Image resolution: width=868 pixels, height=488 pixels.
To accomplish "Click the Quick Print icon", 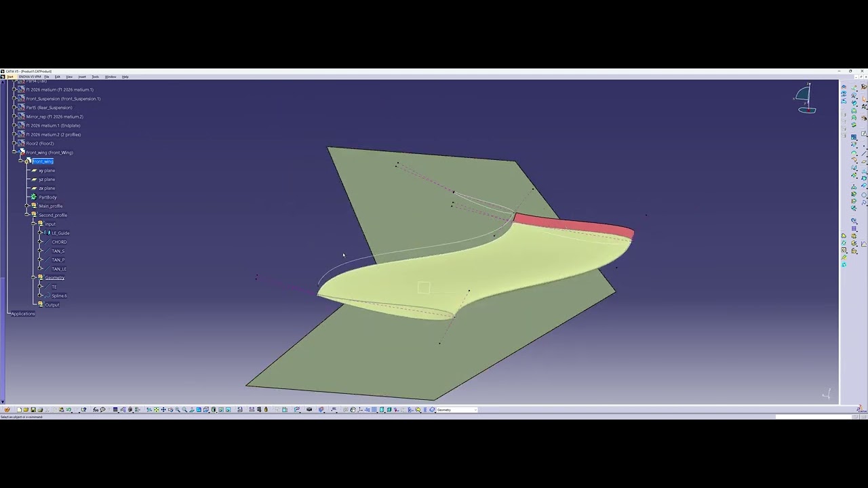I will (x=40, y=409).
